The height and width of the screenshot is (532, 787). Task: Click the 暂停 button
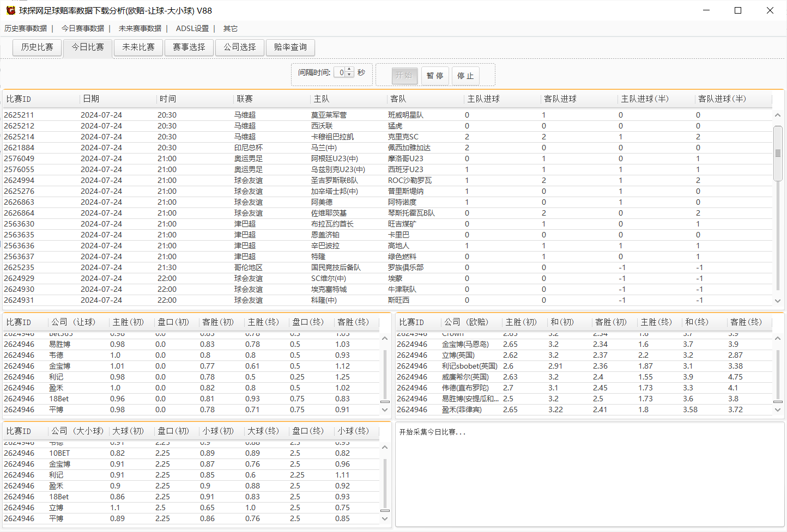click(x=435, y=76)
